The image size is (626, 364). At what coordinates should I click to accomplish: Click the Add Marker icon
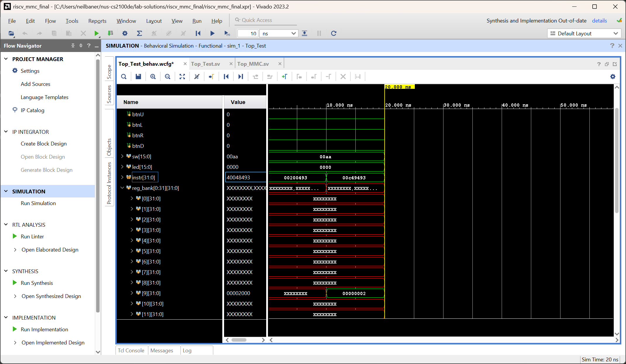pos(284,77)
